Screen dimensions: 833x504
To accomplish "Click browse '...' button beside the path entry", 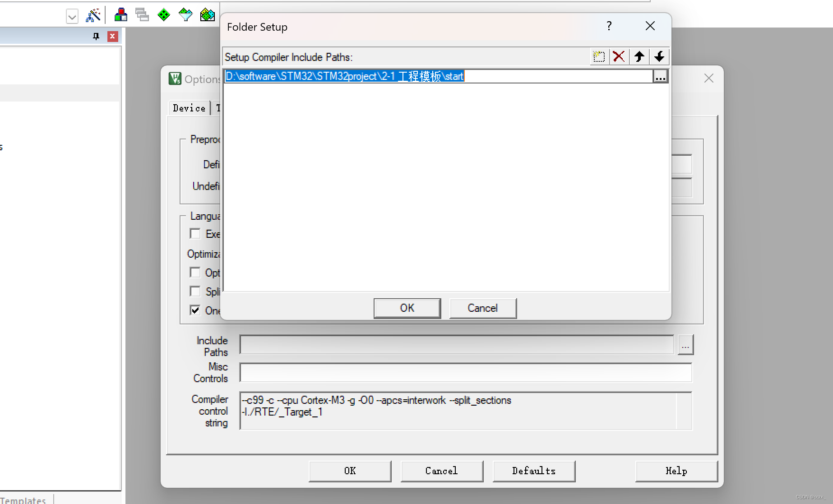I will 660,77.
